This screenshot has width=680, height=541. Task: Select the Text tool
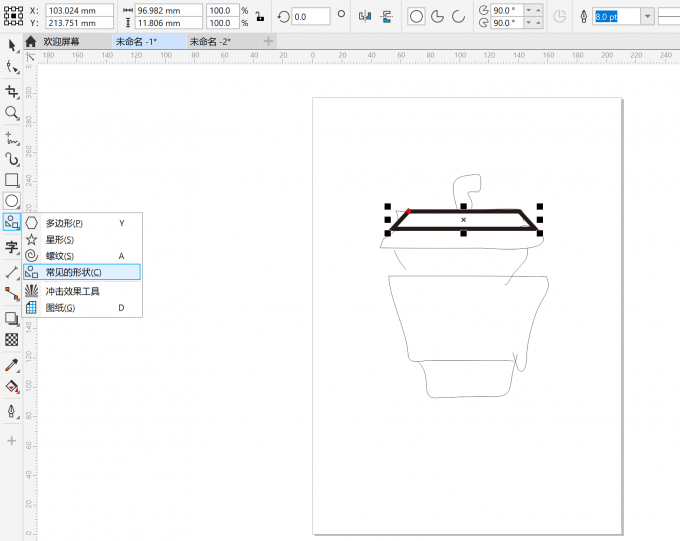[12, 247]
